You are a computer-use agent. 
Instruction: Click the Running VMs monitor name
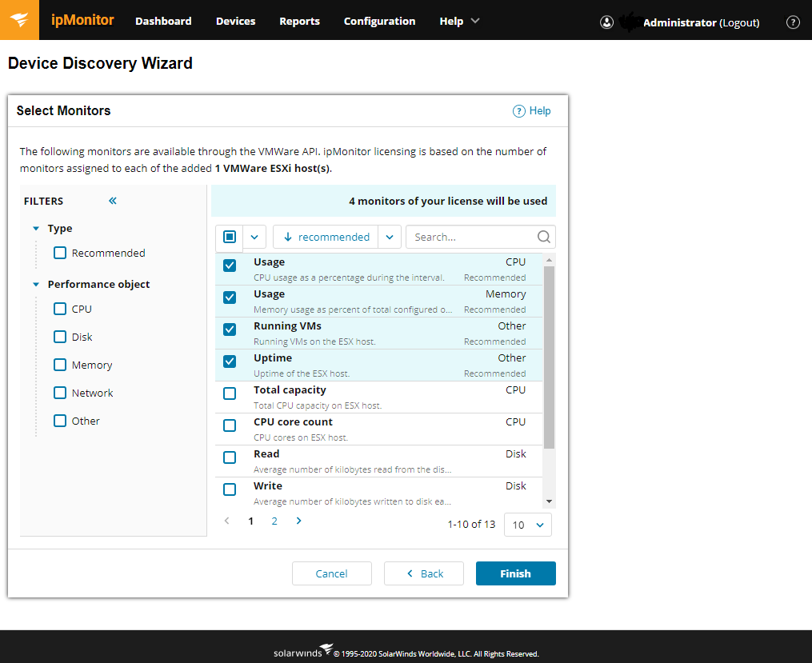(287, 326)
